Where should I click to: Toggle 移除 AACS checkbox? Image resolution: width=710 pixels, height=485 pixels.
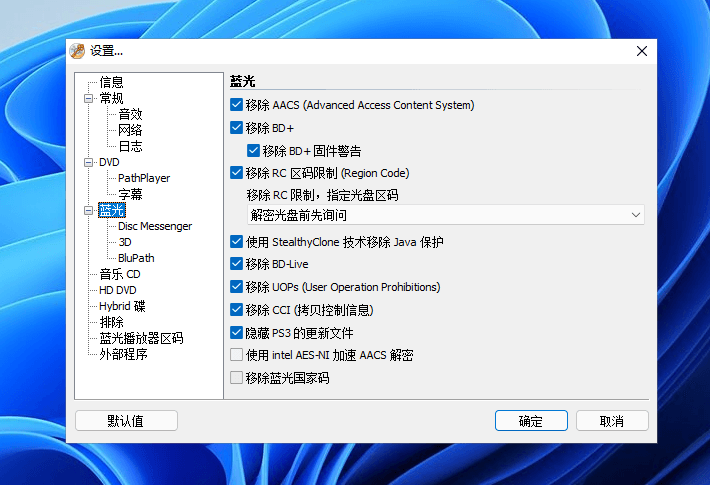tap(236, 105)
